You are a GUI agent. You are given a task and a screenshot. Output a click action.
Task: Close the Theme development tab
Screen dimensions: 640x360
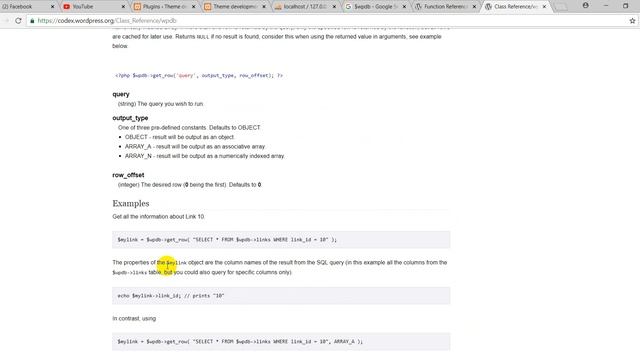(264, 7)
